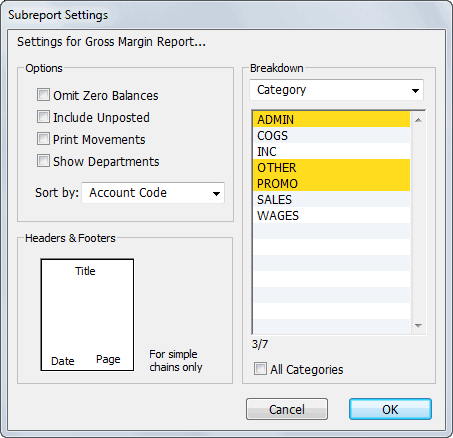Click the Title header area in page preview

click(85, 271)
